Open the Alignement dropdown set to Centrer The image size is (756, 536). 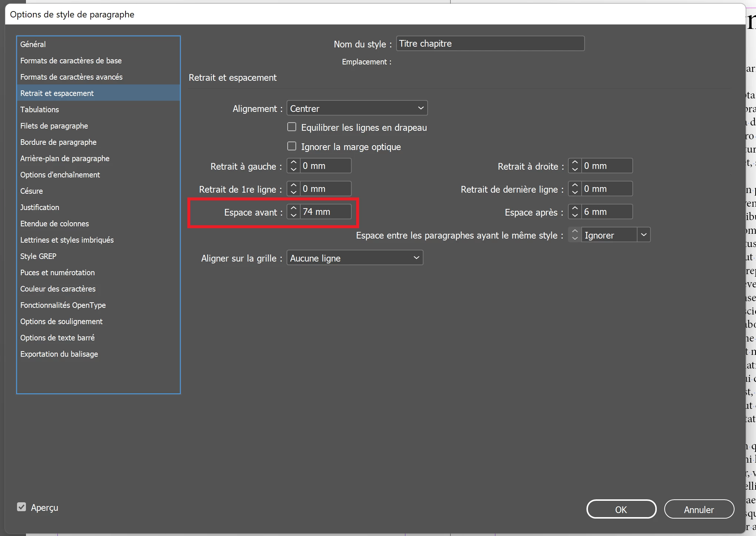tap(357, 108)
